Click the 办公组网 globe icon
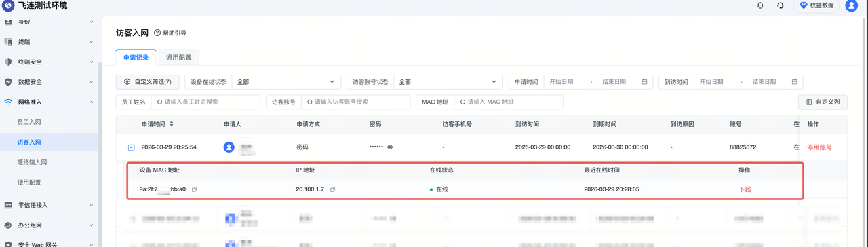 (x=8, y=225)
